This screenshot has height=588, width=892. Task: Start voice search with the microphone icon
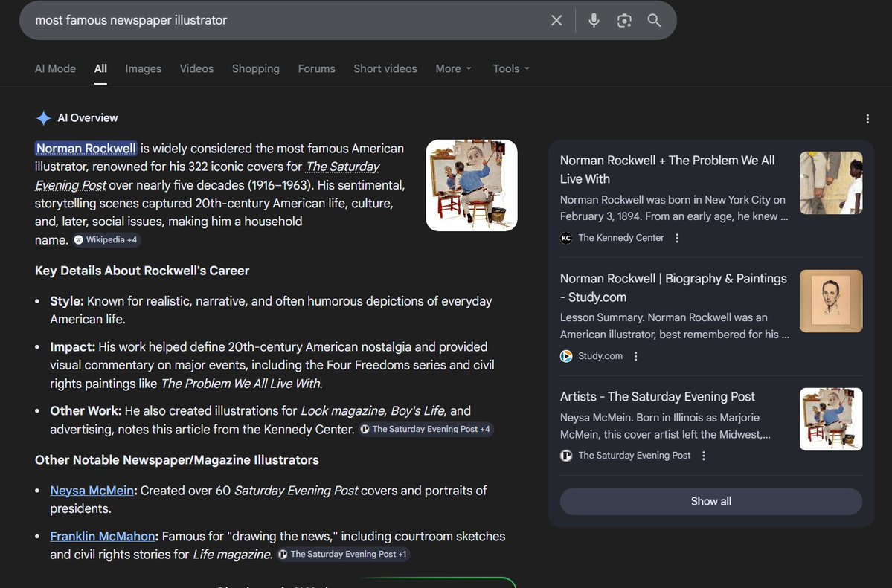tap(594, 21)
